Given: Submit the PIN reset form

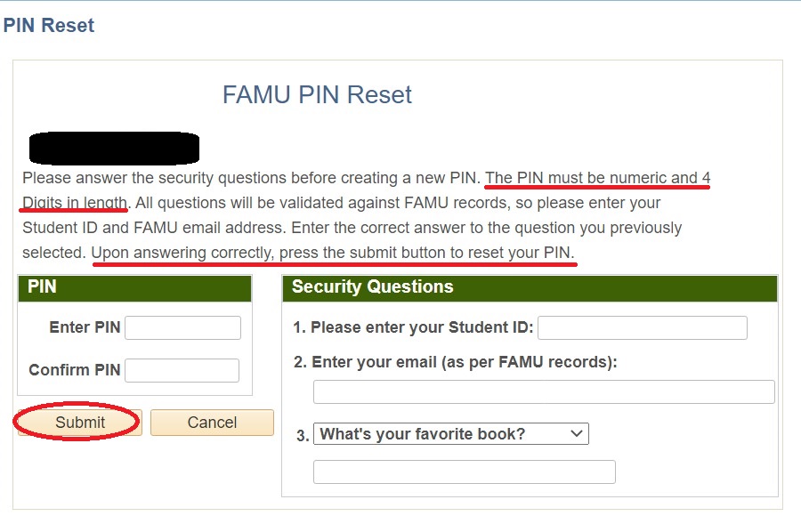Looking at the screenshot, I should tap(80, 423).
